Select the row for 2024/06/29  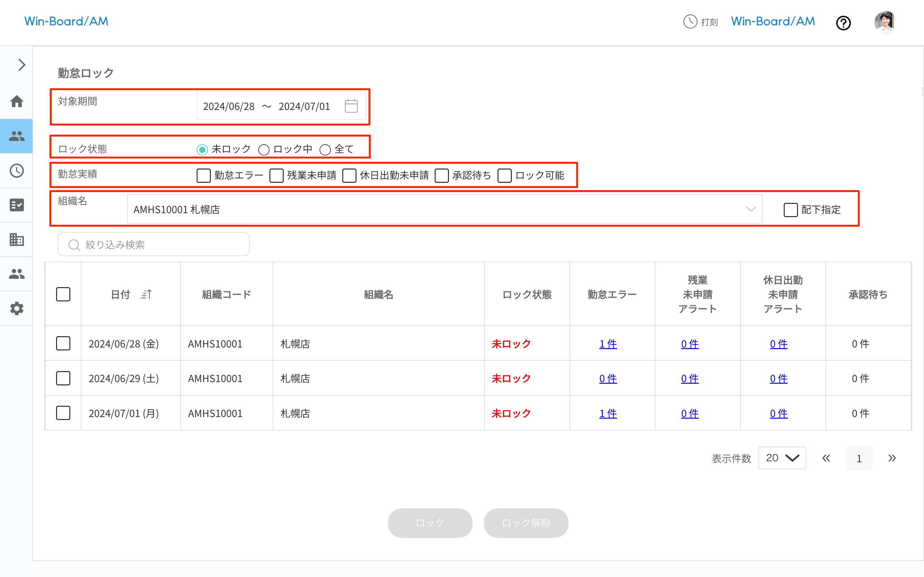(63, 378)
